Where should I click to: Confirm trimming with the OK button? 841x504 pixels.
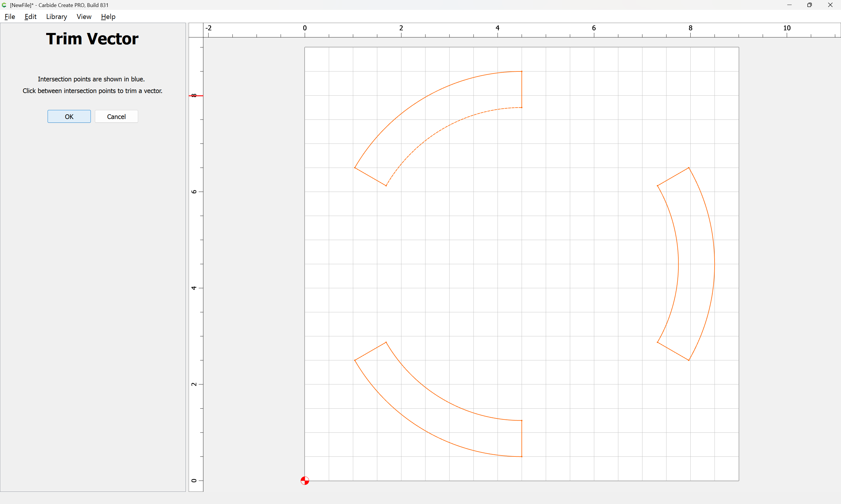(x=69, y=116)
